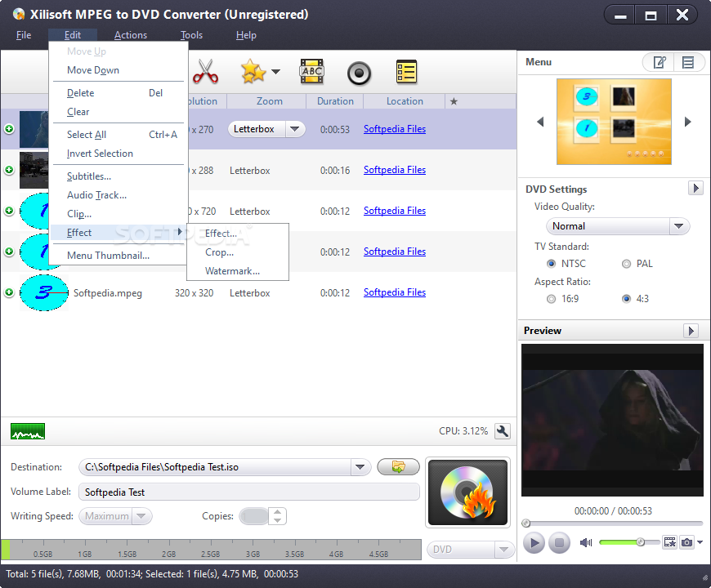Image resolution: width=711 pixels, height=588 pixels.
Task: Choose Crop... in Effect submenu
Action: [238, 252]
